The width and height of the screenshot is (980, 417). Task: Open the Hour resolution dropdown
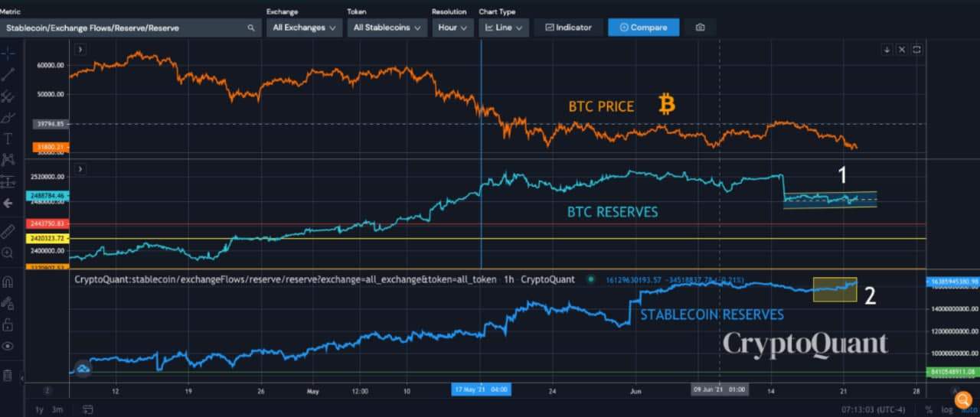tap(452, 28)
